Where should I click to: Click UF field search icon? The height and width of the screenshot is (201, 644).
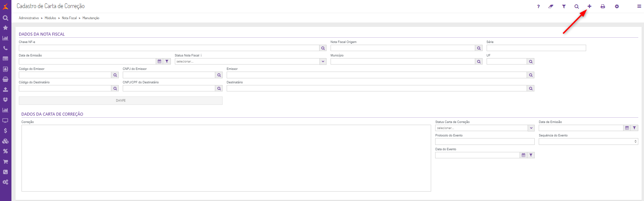[x=531, y=62]
